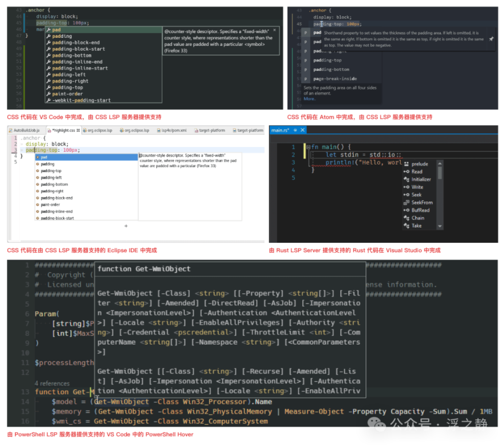Select the *highlight.css tab in Eclipse

pyautogui.click(x=64, y=130)
